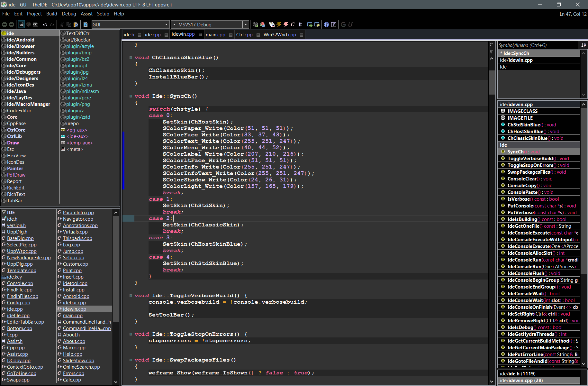Toggle the horizontal split editor icon
The image size is (588, 386).
point(492,45)
